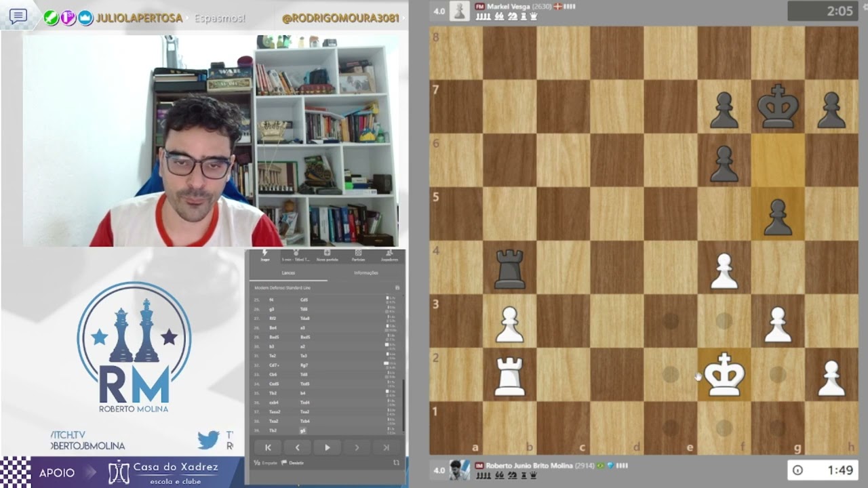Select move 29 Bxd5 white move
The height and width of the screenshot is (488, 868).
click(274, 337)
